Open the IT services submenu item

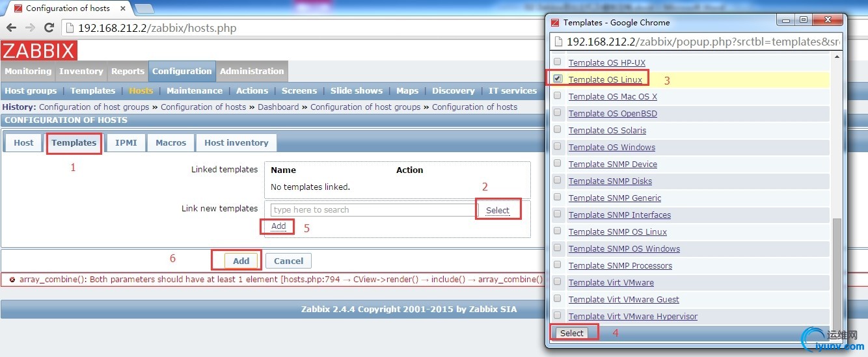click(513, 91)
